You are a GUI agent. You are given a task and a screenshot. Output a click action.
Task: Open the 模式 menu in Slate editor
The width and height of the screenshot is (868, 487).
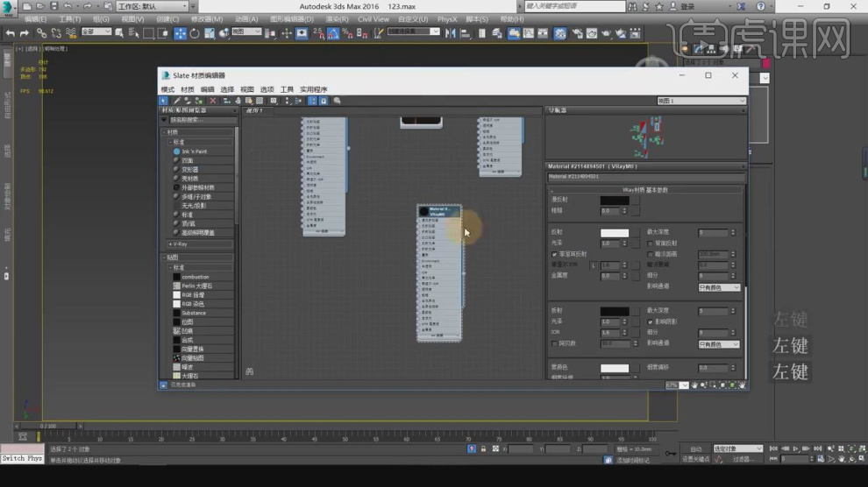[x=167, y=89]
